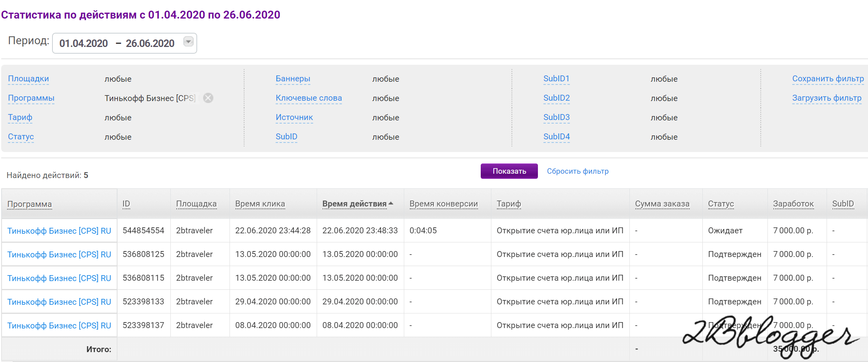Click Сохранить фильтр link
Viewport: 868px width, 362px height.
coord(828,79)
